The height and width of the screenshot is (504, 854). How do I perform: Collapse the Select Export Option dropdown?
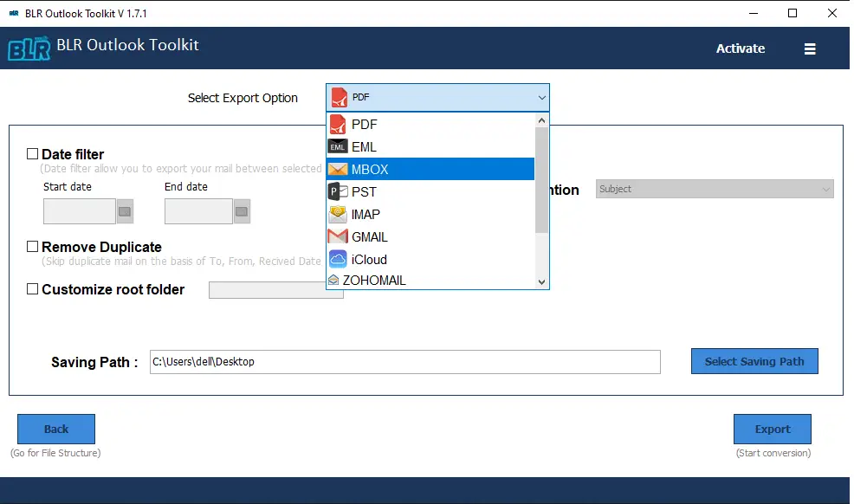541,97
